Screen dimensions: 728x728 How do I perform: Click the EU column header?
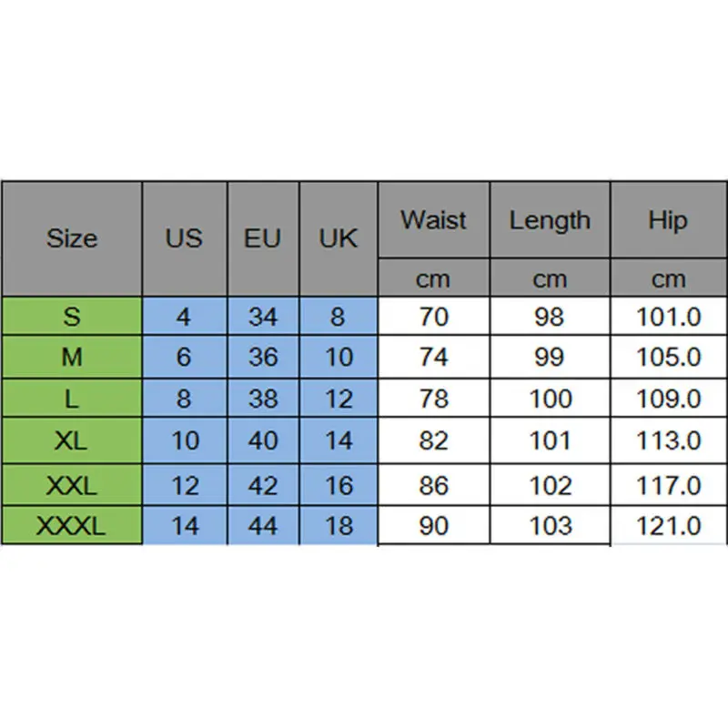tap(263, 238)
